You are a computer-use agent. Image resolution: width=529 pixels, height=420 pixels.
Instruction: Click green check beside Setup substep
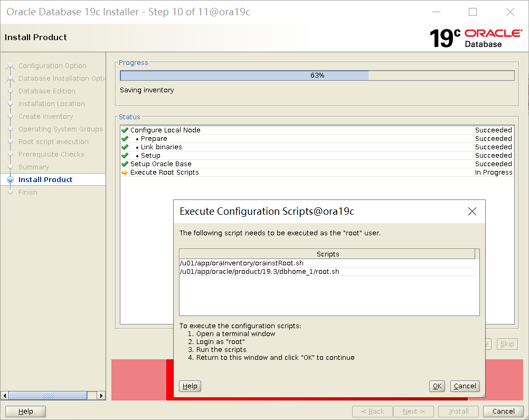tap(125, 156)
